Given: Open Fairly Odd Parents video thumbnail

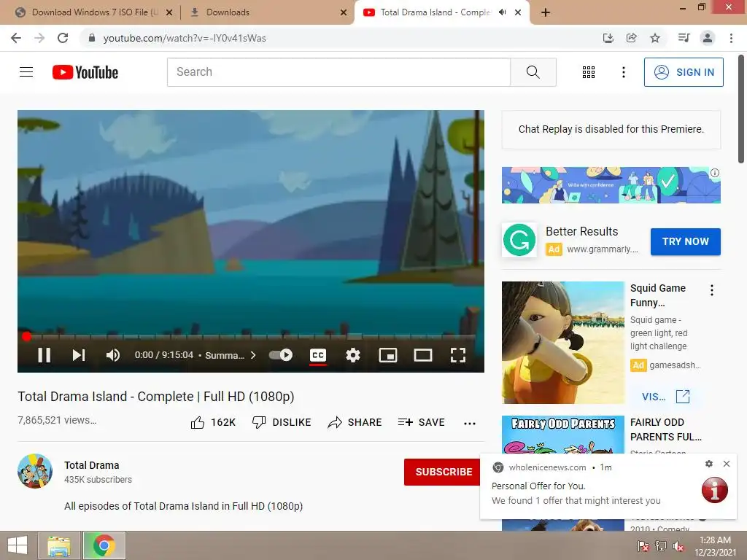Looking at the screenshot, I should pyautogui.click(x=562, y=435).
